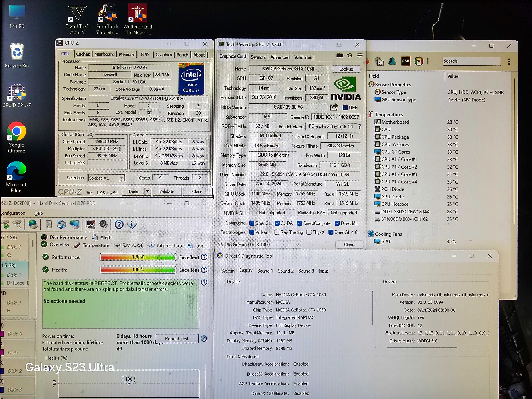The height and width of the screenshot is (399, 532).
Task: Toggle CUDA checkbox in GPU-Z
Action: tap(277, 223)
